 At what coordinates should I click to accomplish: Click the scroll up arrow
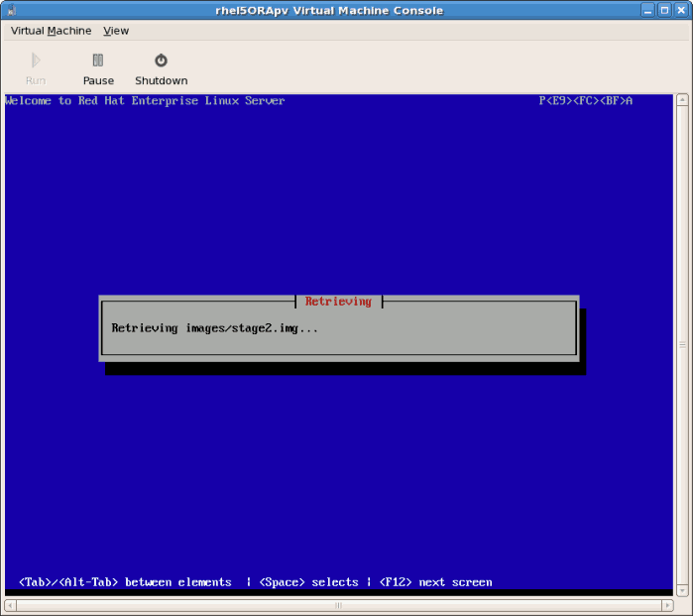[682, 99]
